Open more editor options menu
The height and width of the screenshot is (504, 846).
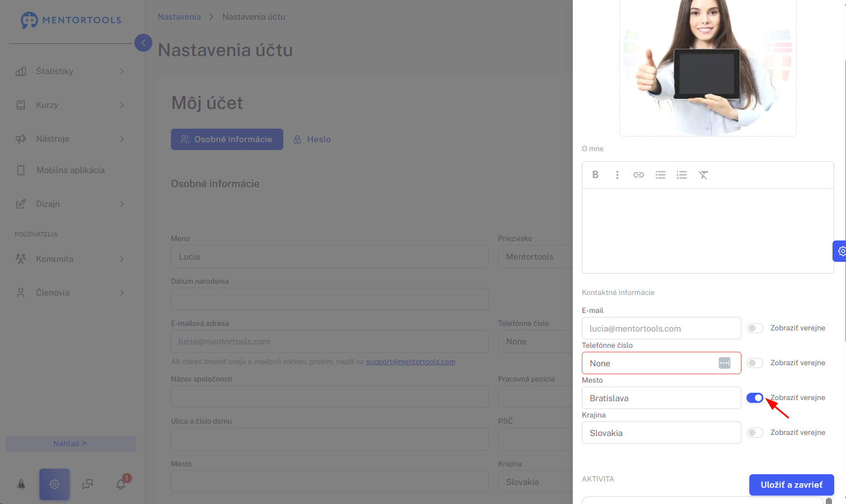[617, 175]
